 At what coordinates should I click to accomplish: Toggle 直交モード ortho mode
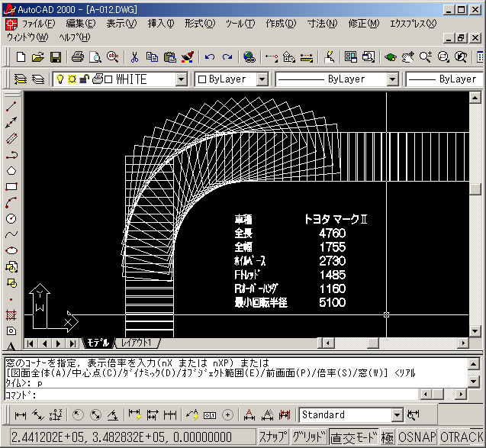click(x=354, y=437)
